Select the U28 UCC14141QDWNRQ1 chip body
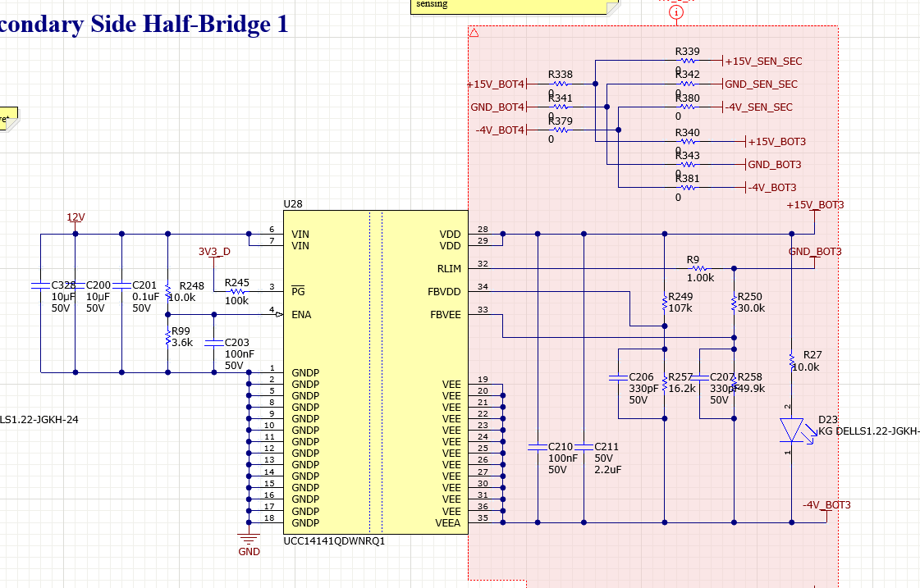 pos(376,372)
